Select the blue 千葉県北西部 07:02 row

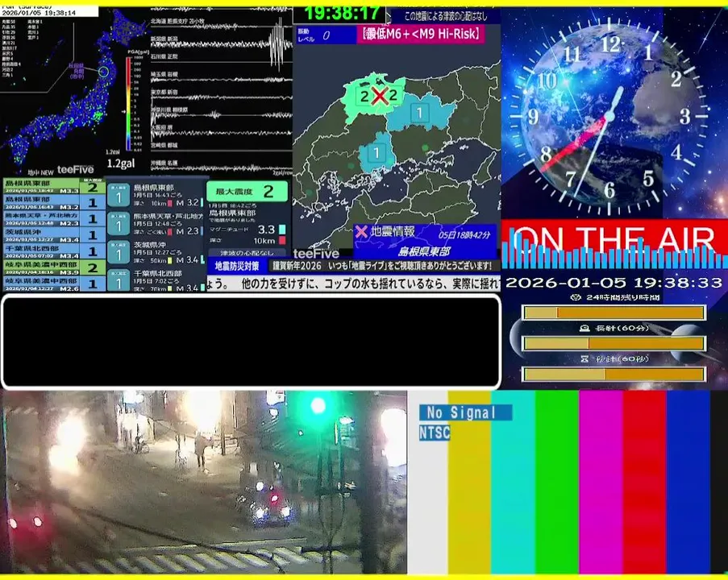tap(54, 251)
